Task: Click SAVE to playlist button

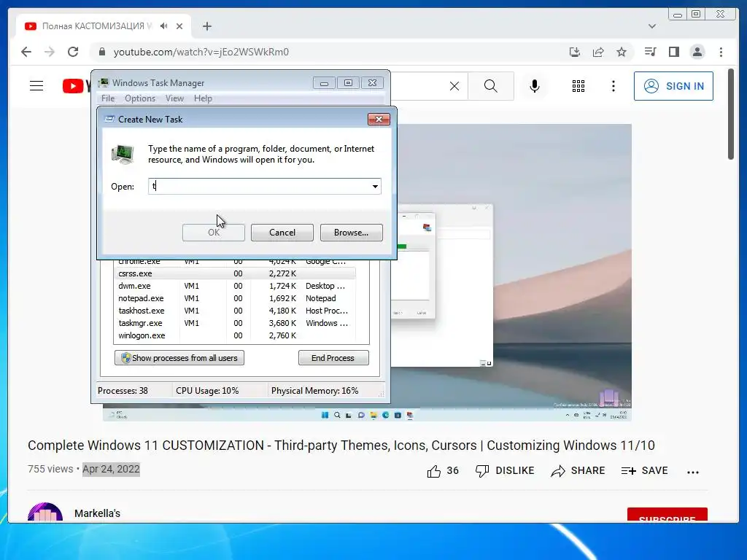Action: tap(645, 471)
